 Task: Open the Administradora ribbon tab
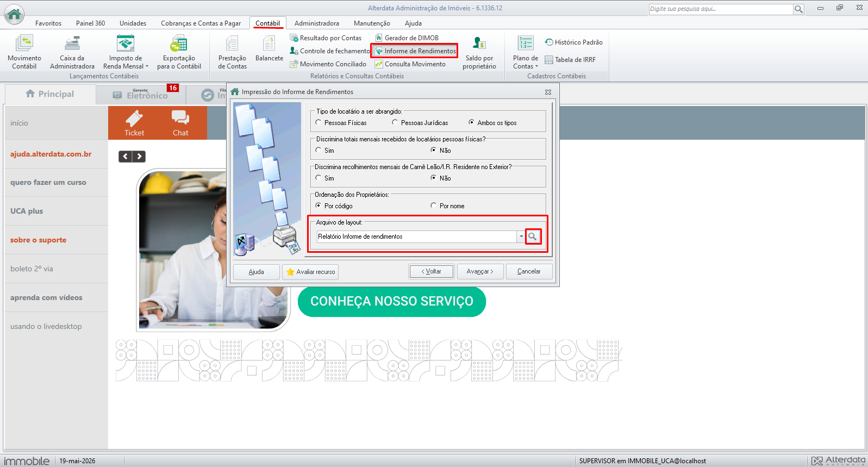(x=317, y=23)
